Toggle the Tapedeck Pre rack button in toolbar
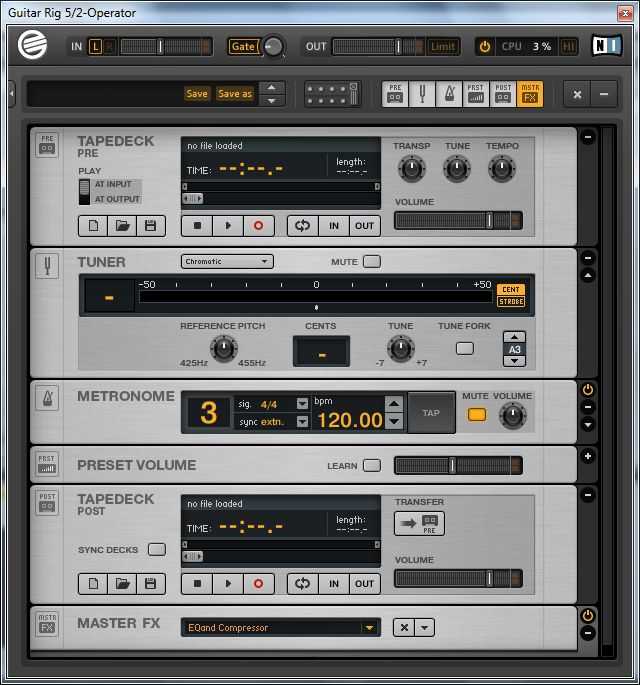Screen dimensions: 640x685 (x=395, y=93)
